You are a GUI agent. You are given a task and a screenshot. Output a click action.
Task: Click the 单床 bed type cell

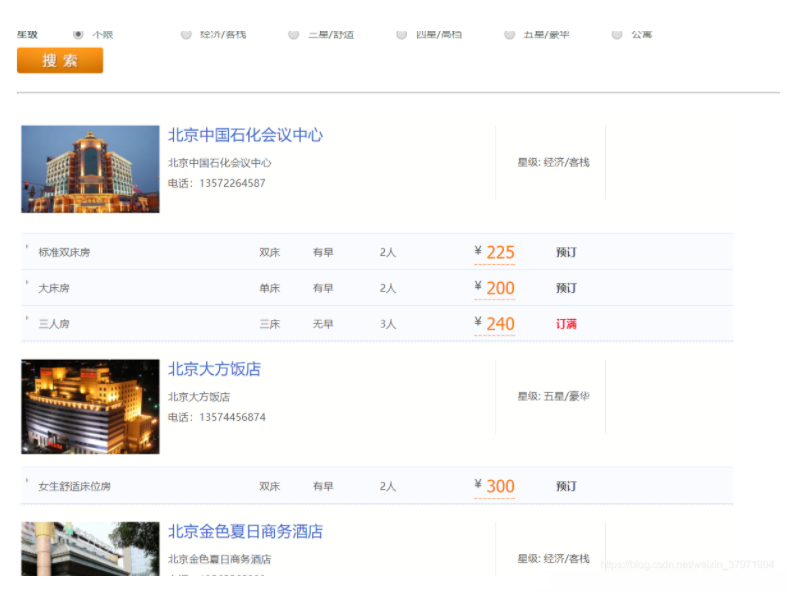pyautogui.click(x=270, y=288)
